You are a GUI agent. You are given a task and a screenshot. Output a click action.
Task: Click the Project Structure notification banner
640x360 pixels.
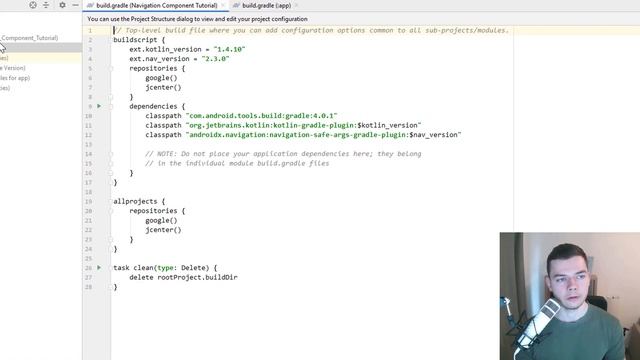tap(361, 19)
